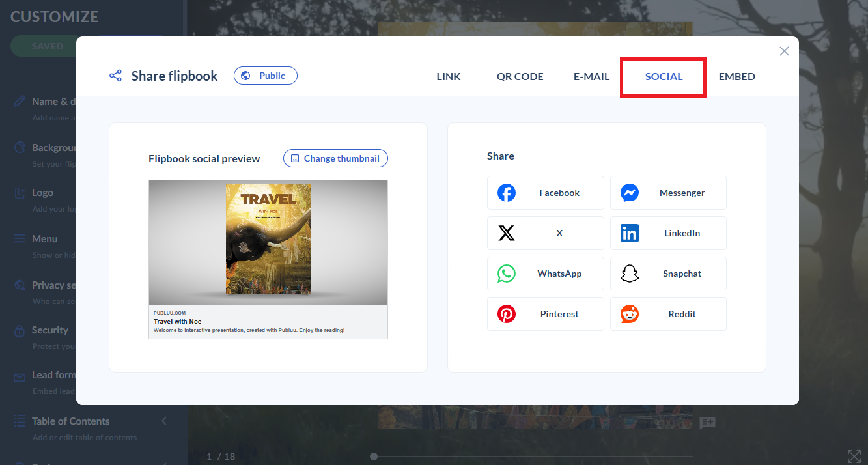This screenshot has width=868, height=465.
Task: Click the LinkedIn logo icon
Action: pos(630,233)
